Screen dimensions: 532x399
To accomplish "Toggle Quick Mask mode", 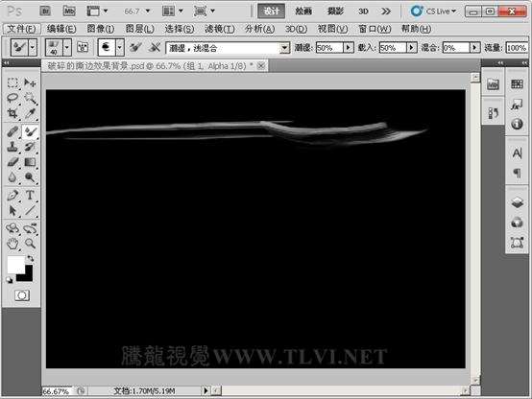I will (x=22, y=295).
